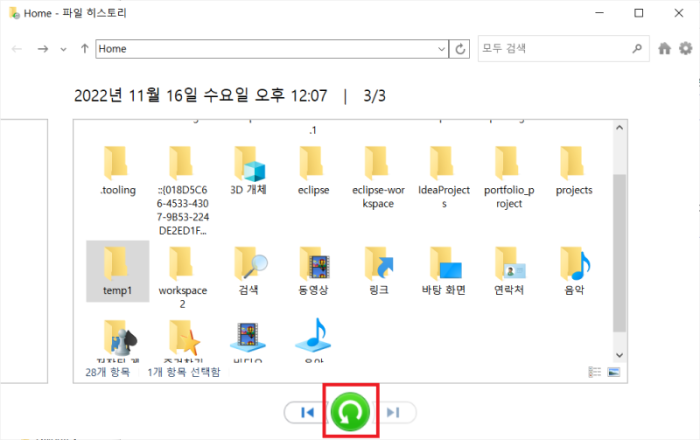Click the search magnifier icon
The width and height of the screenshot is (700, 440).
(637, 48)
